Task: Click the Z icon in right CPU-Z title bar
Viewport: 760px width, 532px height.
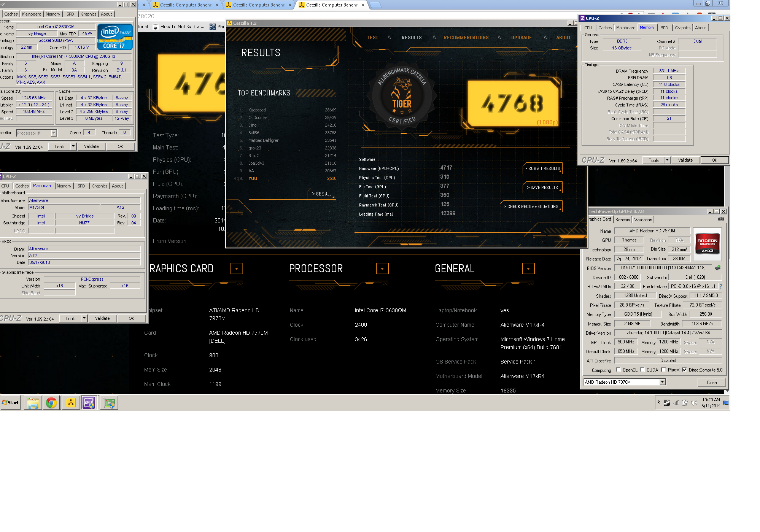Action: click(582, 18)
